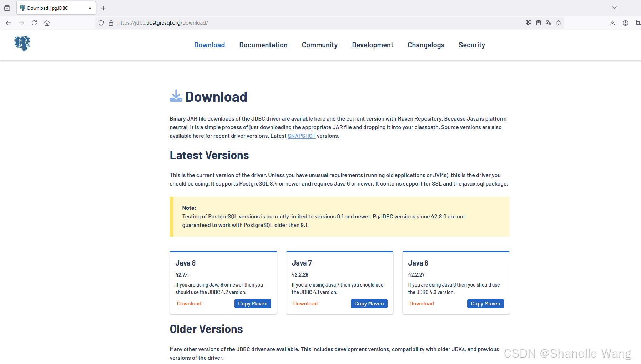Screen dimensions: 641x364
Task: Open the account profile icon
Action: pyautogui.click(x=625, y=23)
